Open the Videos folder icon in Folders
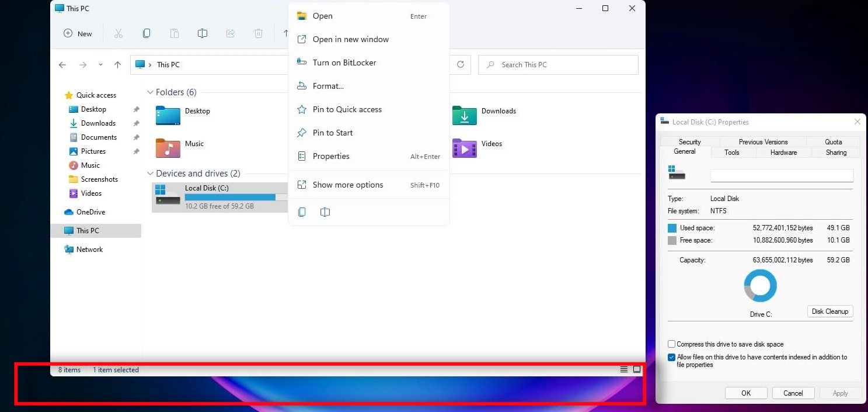This screenshot has width=868, height=412. pos(465,148)
